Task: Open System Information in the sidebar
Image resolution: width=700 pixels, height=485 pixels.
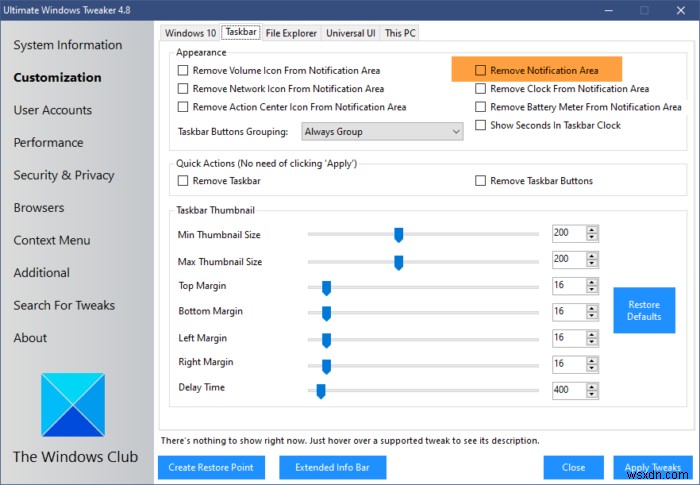Action: point(68,45)
